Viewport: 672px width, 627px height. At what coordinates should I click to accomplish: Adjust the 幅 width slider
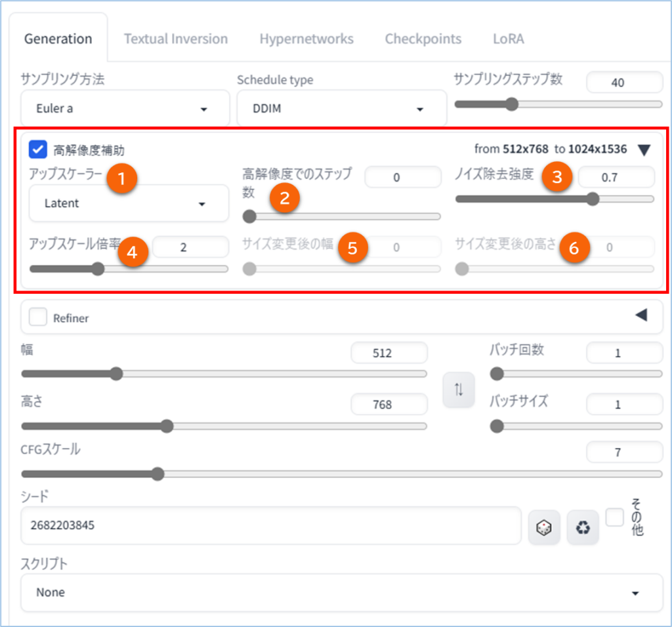224,374
